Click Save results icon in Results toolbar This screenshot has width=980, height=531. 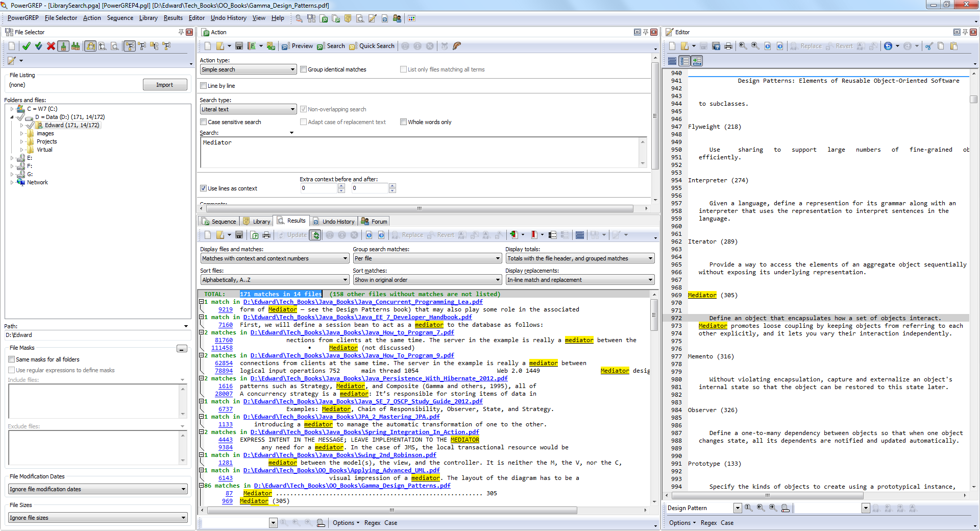click(239, 235)
